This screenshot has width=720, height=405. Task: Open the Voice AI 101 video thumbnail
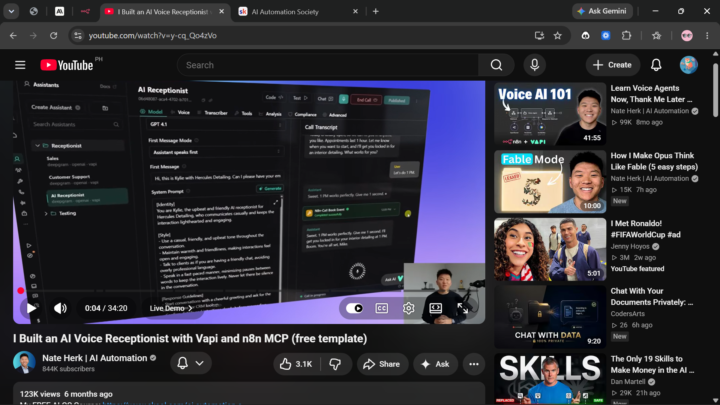[550, 114]
